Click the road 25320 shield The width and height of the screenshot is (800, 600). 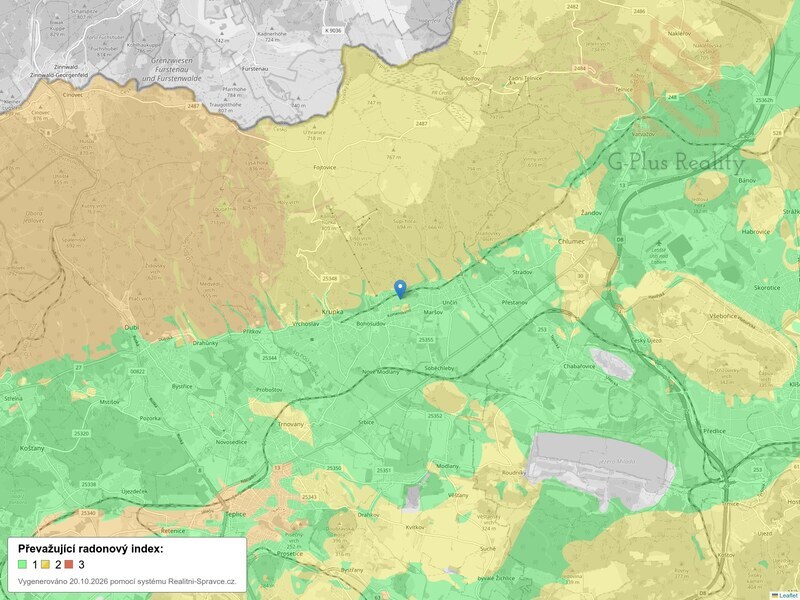[81, 433]
